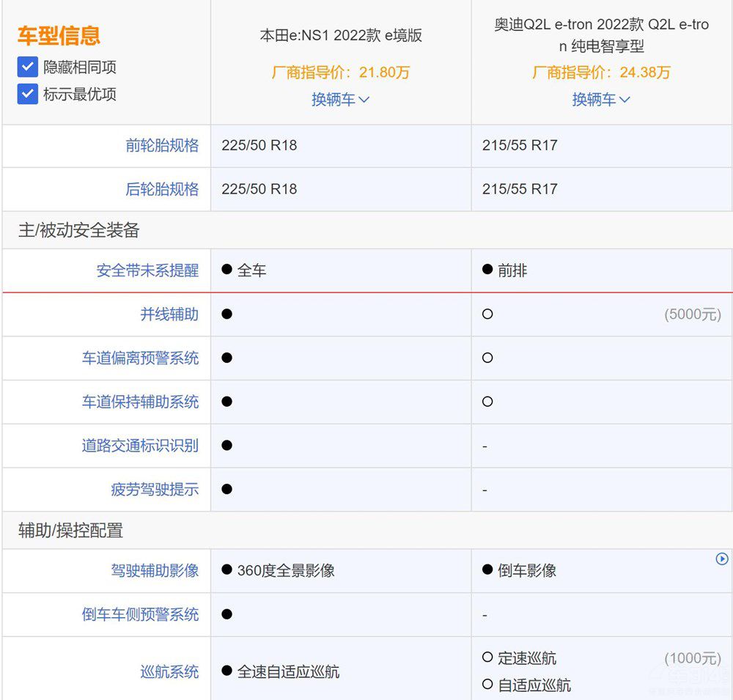The height and width of the screenshot is (700, 733).
Task: Select the optional 自适应巡航 circle for Audi
Action: [487, 685]
